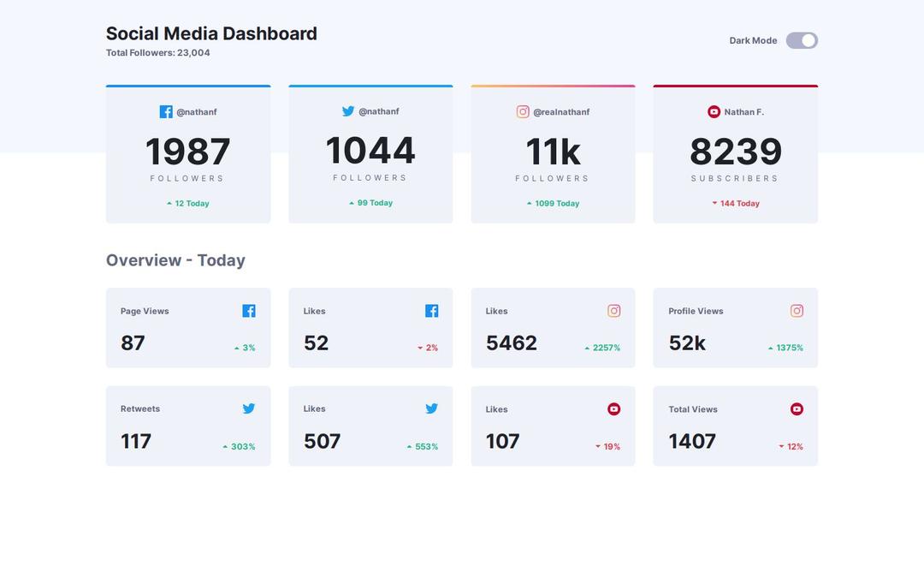
Task: Click the YouTube icon on the 107 Likes card
Action: pos(614,408)
